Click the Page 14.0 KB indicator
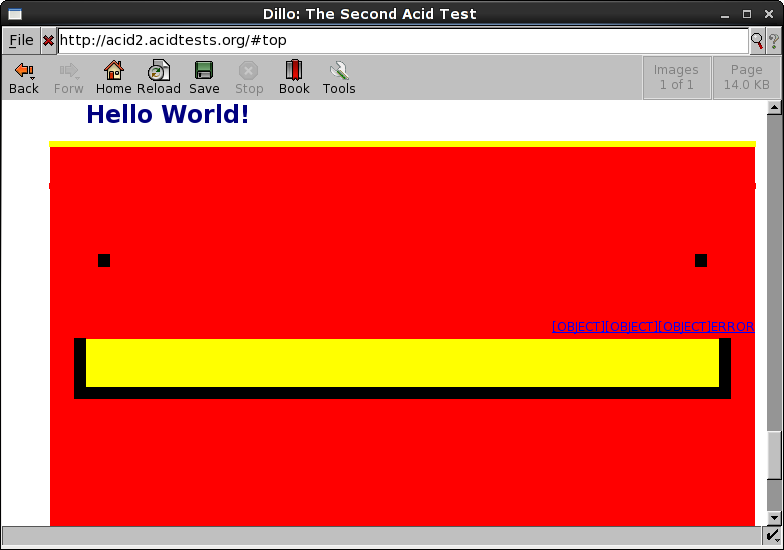The width and height of the screenshot is (784, 550). (x=746, y=77)
